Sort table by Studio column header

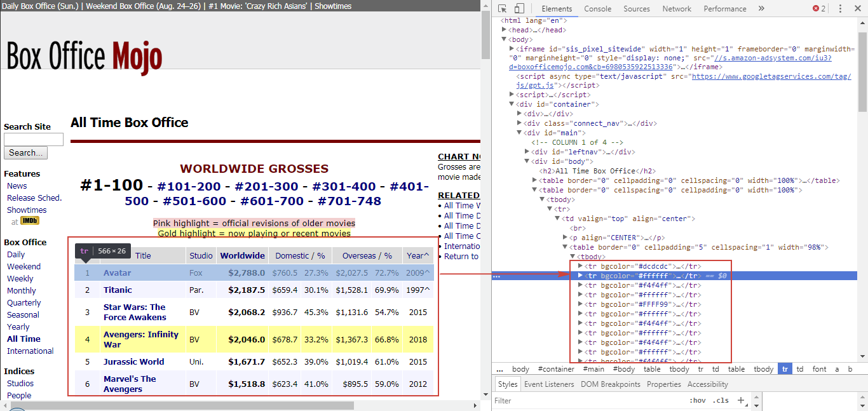pos(201,256)
